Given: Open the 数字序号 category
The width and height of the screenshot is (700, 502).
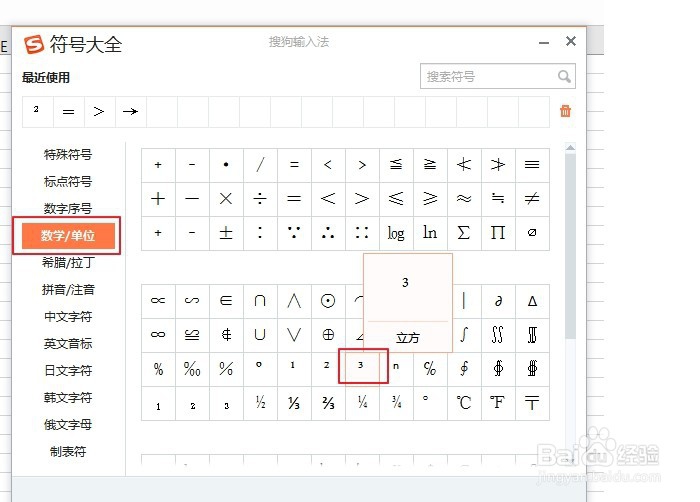Looking at the screenshot, I should tap(68, 209).
